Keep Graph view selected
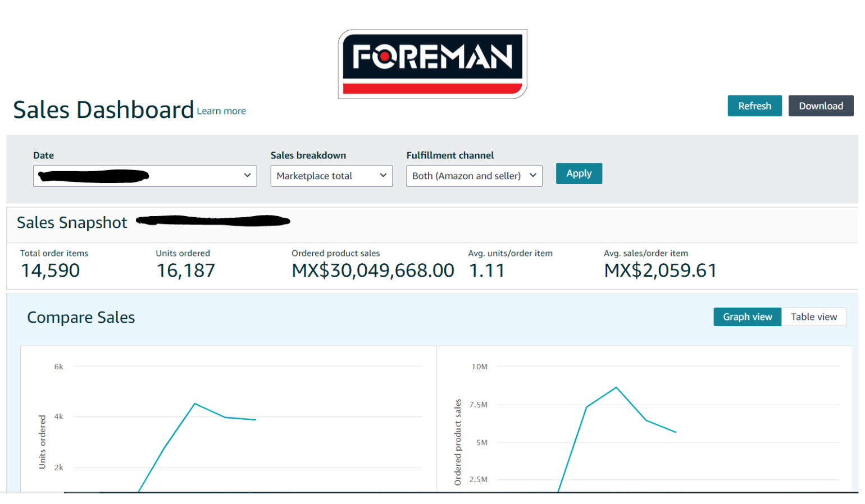Image resolution: width=865 pixels, height=504 pixels. [747, 317]
